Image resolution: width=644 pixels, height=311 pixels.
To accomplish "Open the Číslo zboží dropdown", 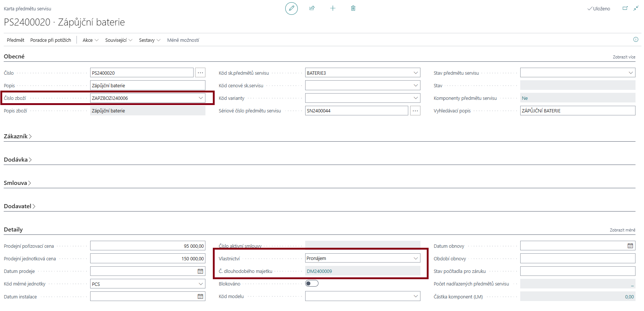I will pos(201,98).
